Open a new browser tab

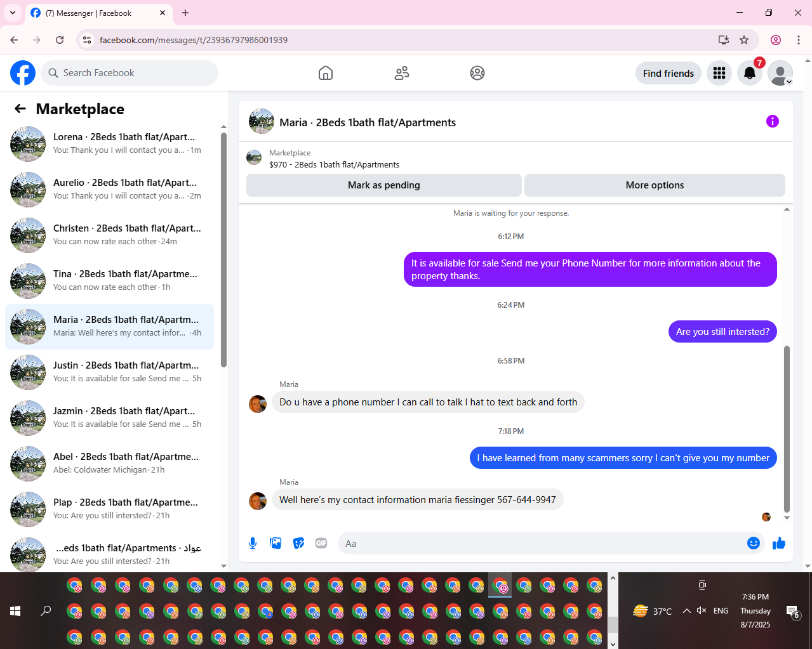click(x=185, y=13)
